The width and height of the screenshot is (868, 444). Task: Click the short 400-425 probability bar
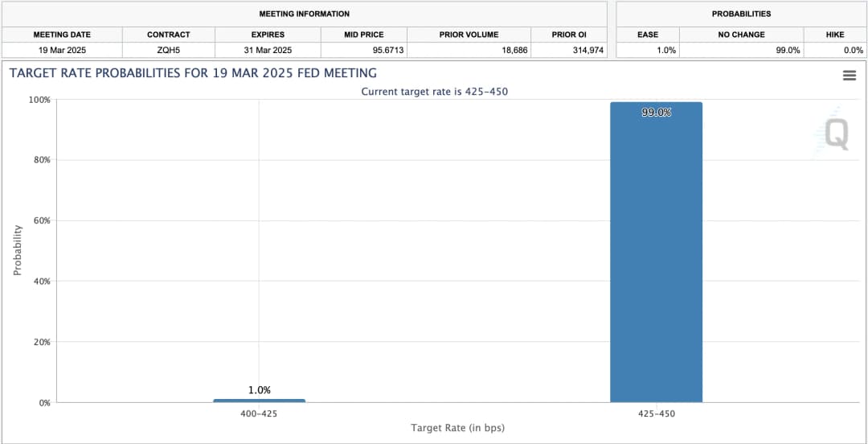tap(259, 400)
